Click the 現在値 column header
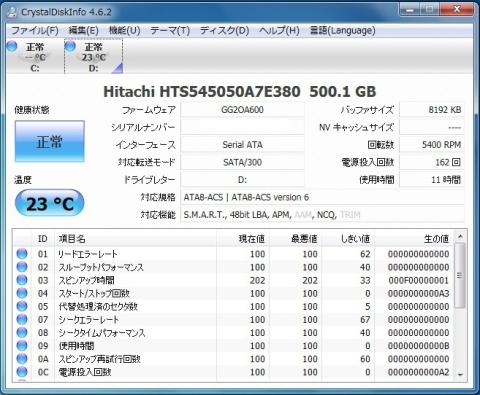Viewport: 480px width, 395px height. click(x=243, y=239)
